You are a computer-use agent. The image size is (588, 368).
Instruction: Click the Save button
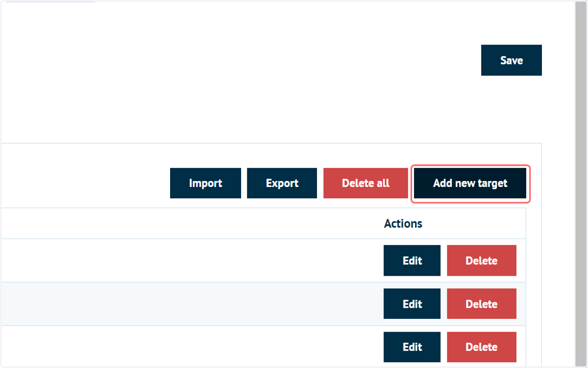(x=512, y=60)
